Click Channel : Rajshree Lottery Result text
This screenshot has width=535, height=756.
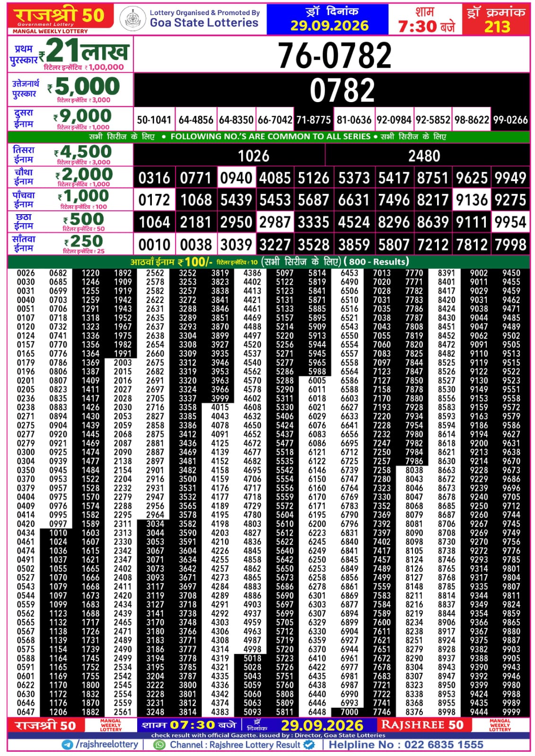pos(235,745)
